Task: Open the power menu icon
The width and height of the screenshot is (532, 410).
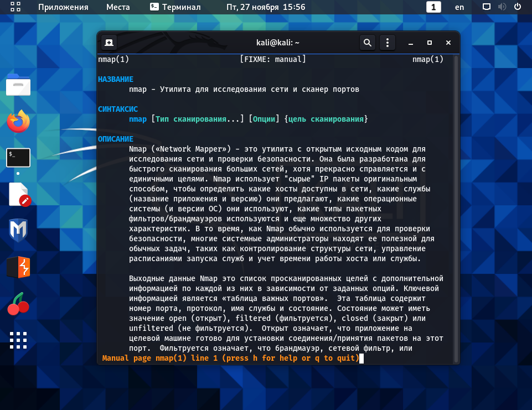Action: click(x=518, y=7)
